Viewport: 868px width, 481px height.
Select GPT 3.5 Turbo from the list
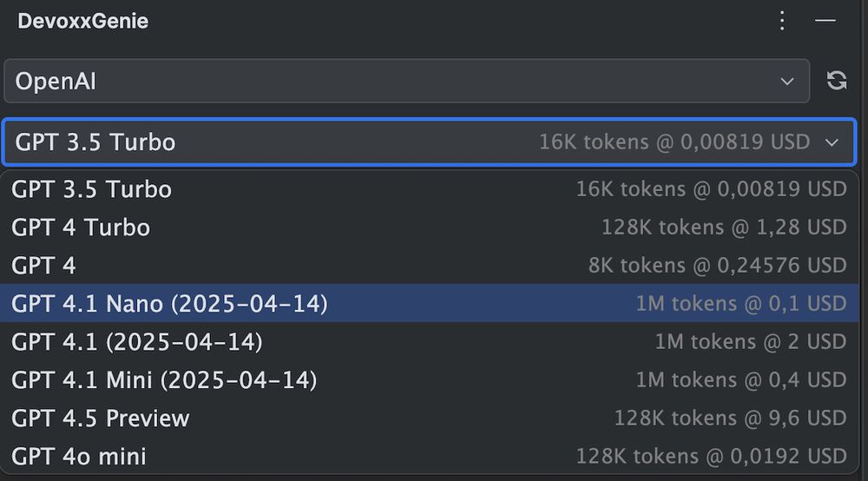(429, 189)
